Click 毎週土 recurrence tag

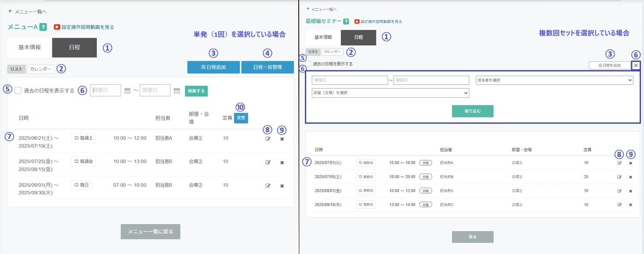(83, 138)
